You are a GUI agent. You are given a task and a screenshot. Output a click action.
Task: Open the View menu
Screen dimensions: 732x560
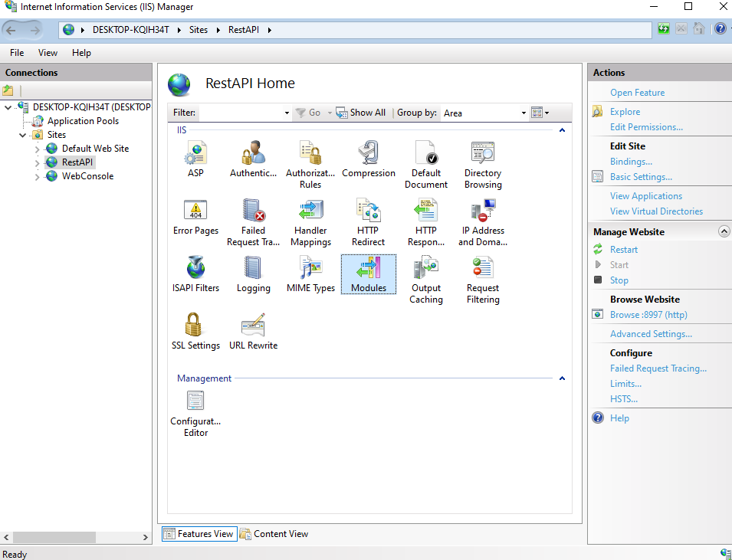(x=48, y=53)
